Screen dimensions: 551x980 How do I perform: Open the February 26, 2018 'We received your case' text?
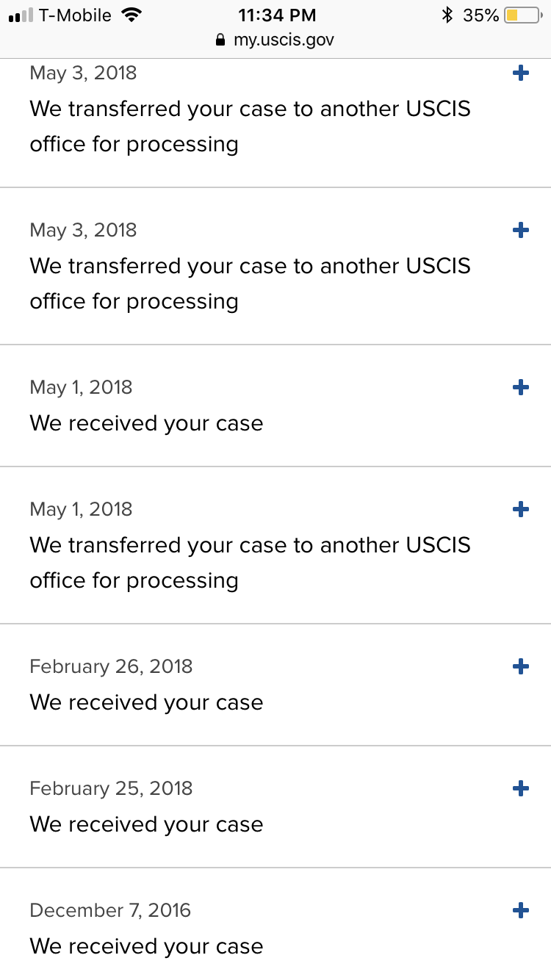(146, 702)
